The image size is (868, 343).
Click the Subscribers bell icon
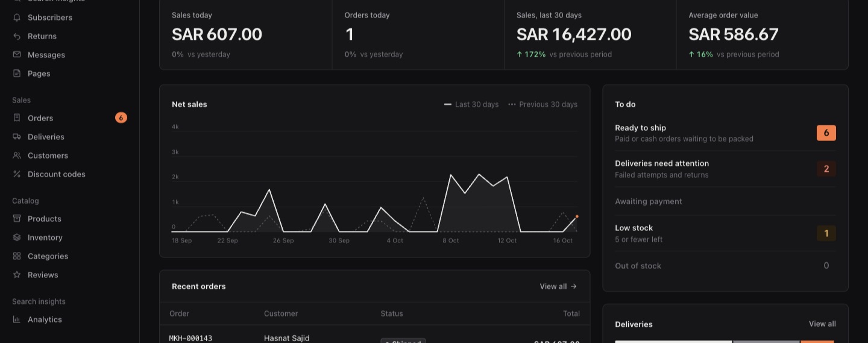(17, 17)
